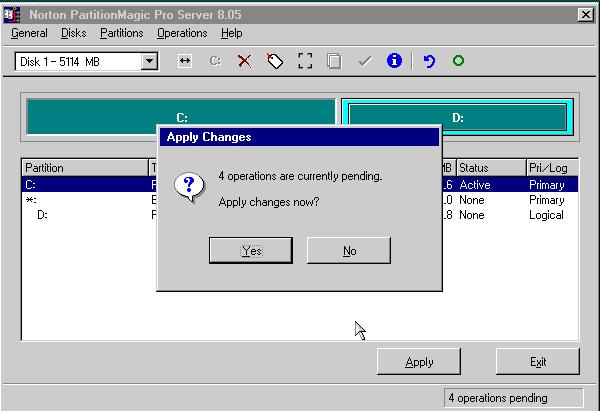Open the Disk 1 - 5114 MB dropdown
The width and height of the screenshot is (600, 411).
[x=149, y=61]
